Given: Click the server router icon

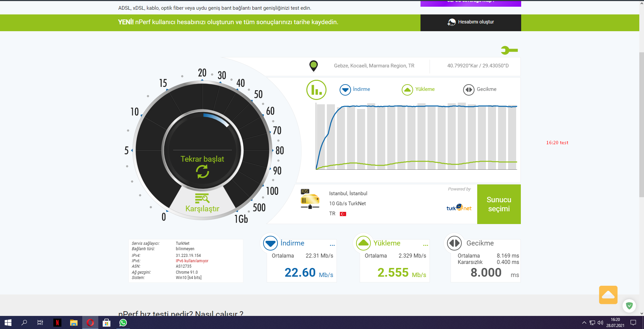Looking at the screenshot, I should tap(310, 199).
